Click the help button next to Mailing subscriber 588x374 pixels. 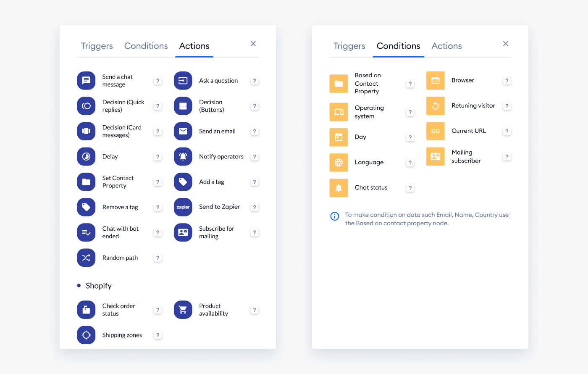point(507,156)
